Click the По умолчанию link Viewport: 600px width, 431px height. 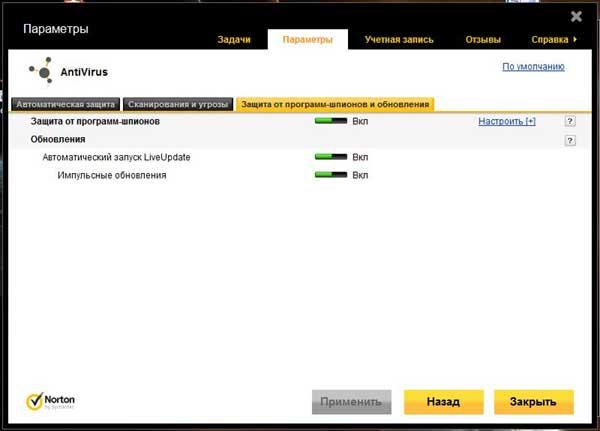pyautogui.click(x=533, y=67)
